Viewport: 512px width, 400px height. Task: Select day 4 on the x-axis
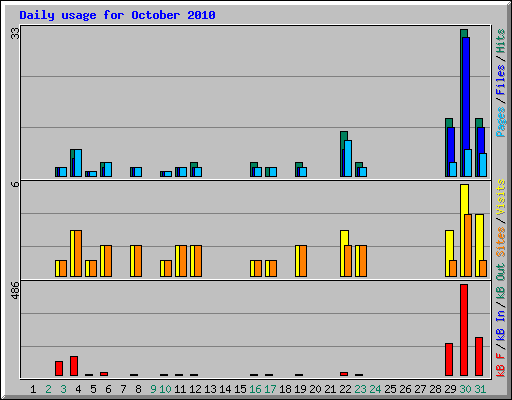click(78, 389)
